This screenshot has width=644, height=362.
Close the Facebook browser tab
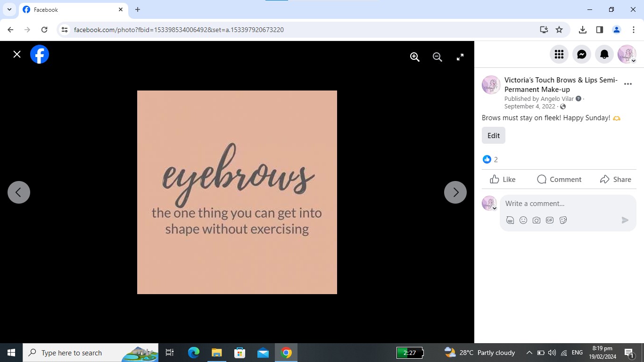coord(121,9)
